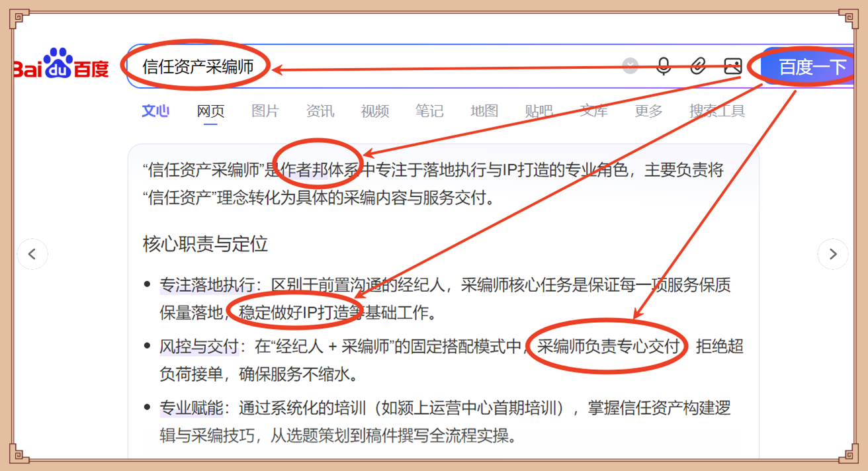This screenshot has width=868, height=471.
Task: Click the text 稳定做好IP打造等基础工作
Action: pyautogui.click(x=334, y=312)
